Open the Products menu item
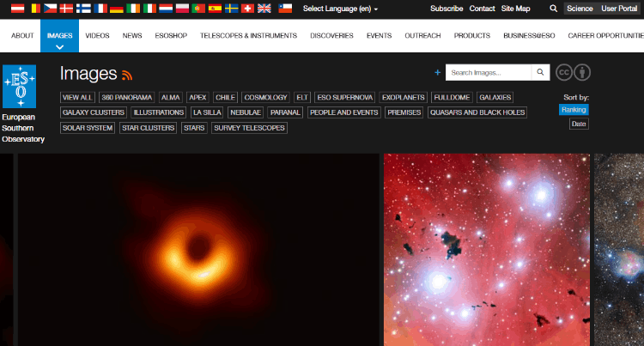Screen dimensions: 644x346 pos(472,36)
